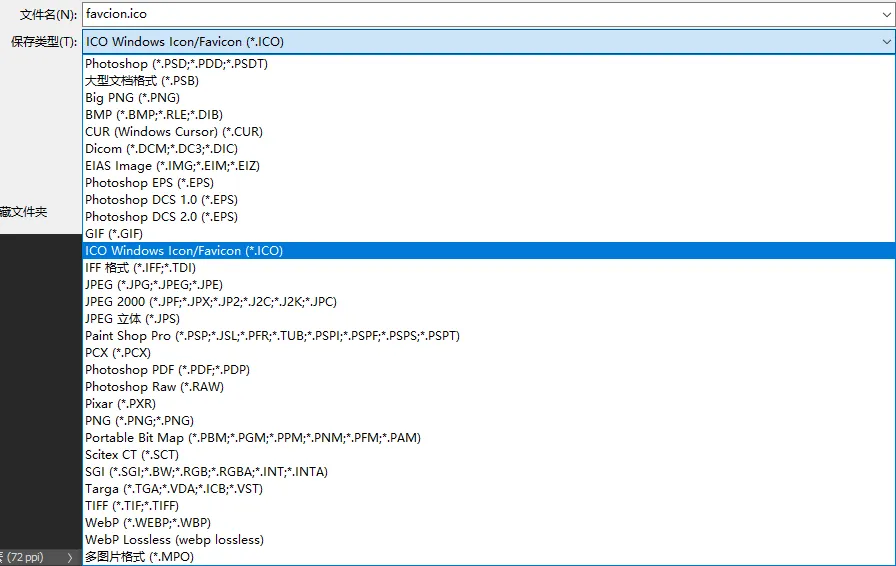The image size is (896, 566).
Task: Select PCX (*.PCX) format
Action: (489, 353)
